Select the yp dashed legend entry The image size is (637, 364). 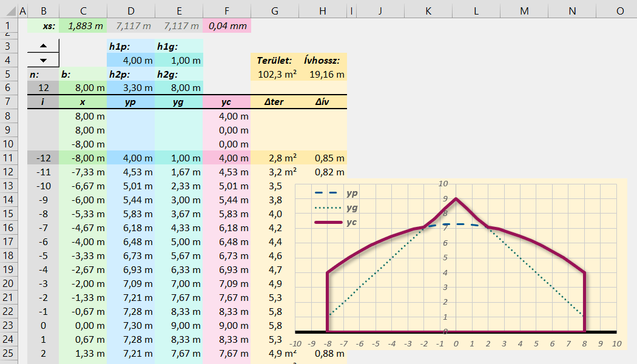pyautogui.click(x=334, y=193)
